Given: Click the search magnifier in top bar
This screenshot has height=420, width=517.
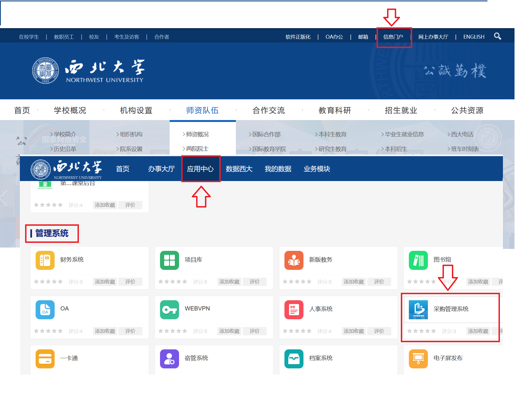Looking at the screenshot, I should (497, 36).
